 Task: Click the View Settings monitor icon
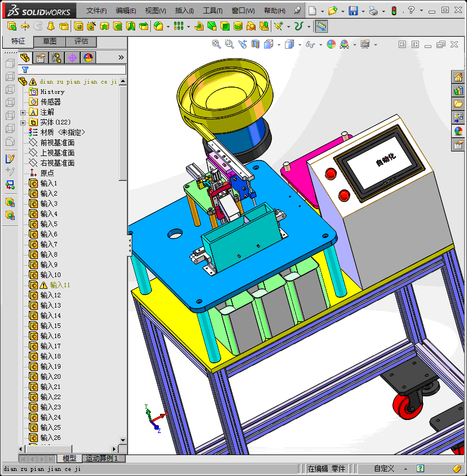tap(365, 44)
